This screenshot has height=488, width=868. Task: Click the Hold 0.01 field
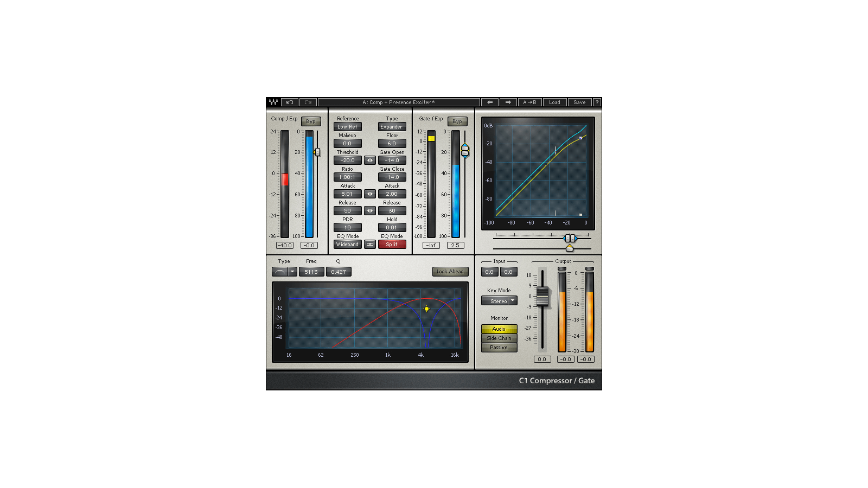click(392, 228)
